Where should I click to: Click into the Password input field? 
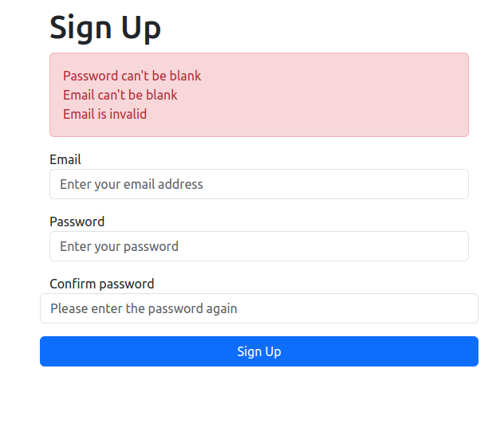258,246
